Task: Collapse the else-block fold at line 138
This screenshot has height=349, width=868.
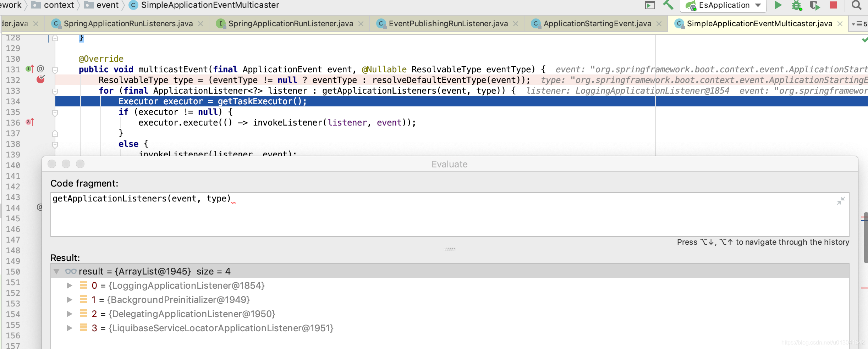Action: click(55, 145)
